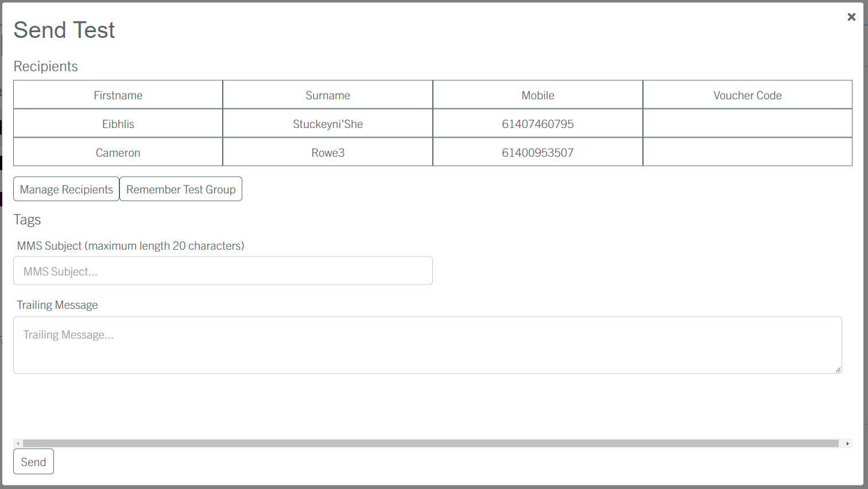868x489 pixels.
Task: Select the Eibhlis firstname cell
Action: click(118, 124)
